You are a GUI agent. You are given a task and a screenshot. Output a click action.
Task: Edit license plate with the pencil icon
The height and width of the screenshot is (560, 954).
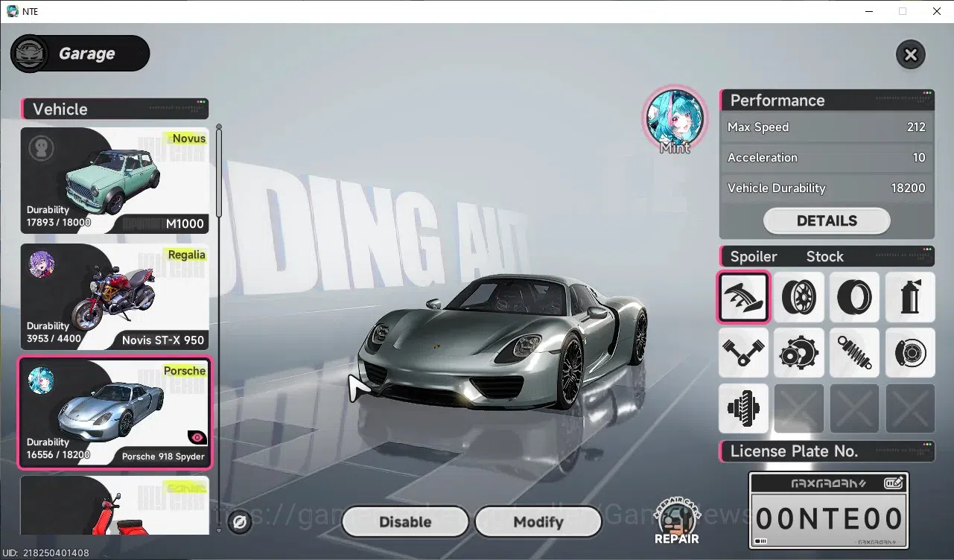pyautogui.click(x=894, y=483)
